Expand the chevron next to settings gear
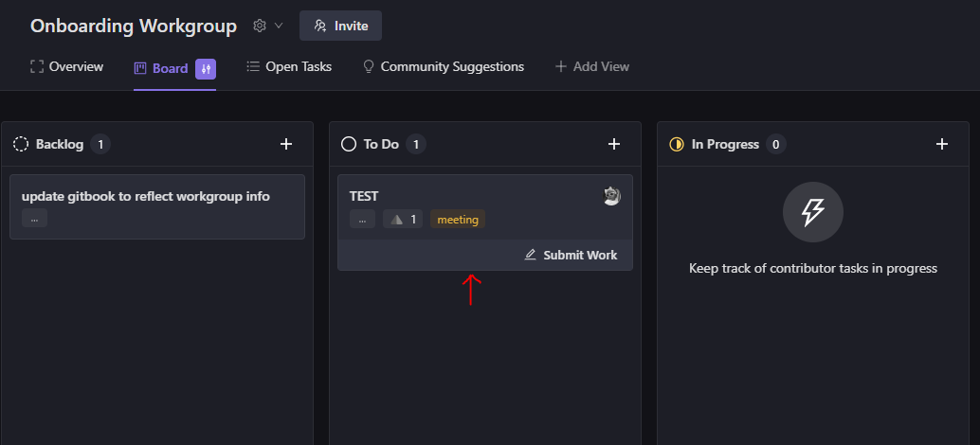Viewport: 980px width, 445px height. pyautogui.click(x=279, y=26)
